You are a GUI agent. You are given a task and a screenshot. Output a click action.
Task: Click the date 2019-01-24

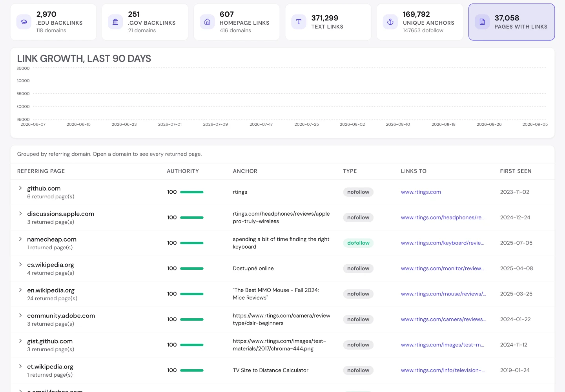coord(515,370)
